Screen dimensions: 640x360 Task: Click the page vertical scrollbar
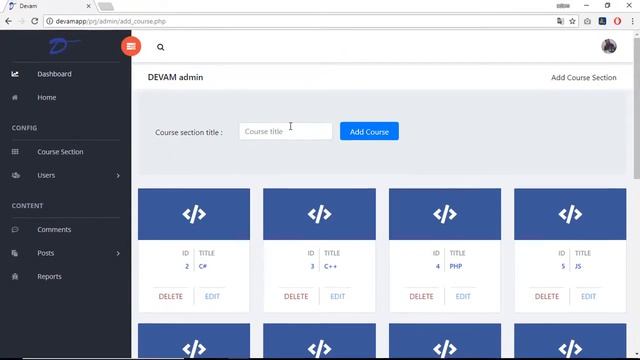[636, 109]
